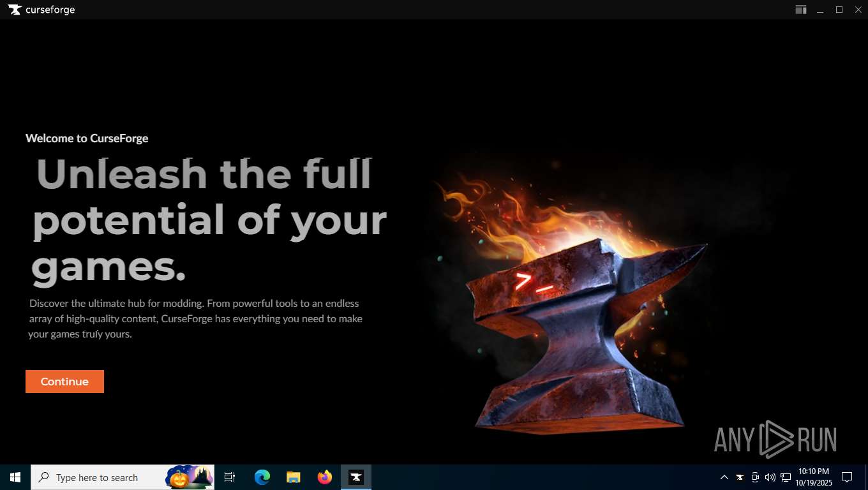Open the volume control in tray
The width and height of the screenshot is (868, 490).
(x=770, y=477)
